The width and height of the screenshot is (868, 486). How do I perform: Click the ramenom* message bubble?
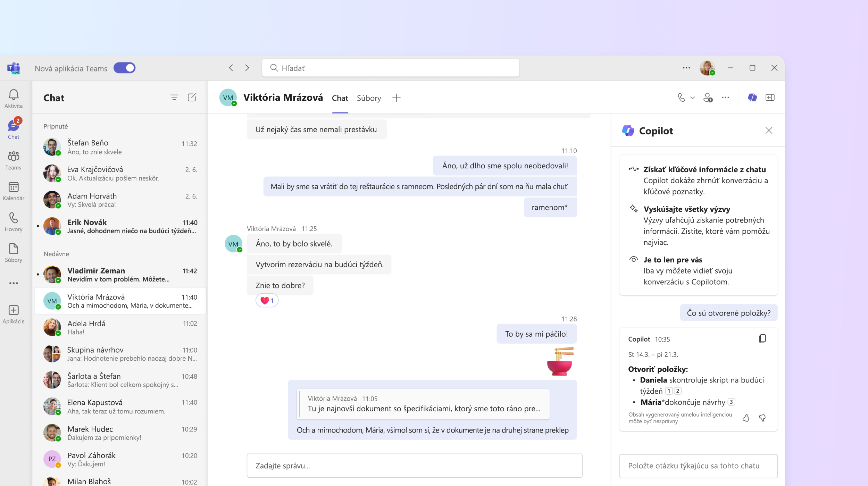coord(550,207)
